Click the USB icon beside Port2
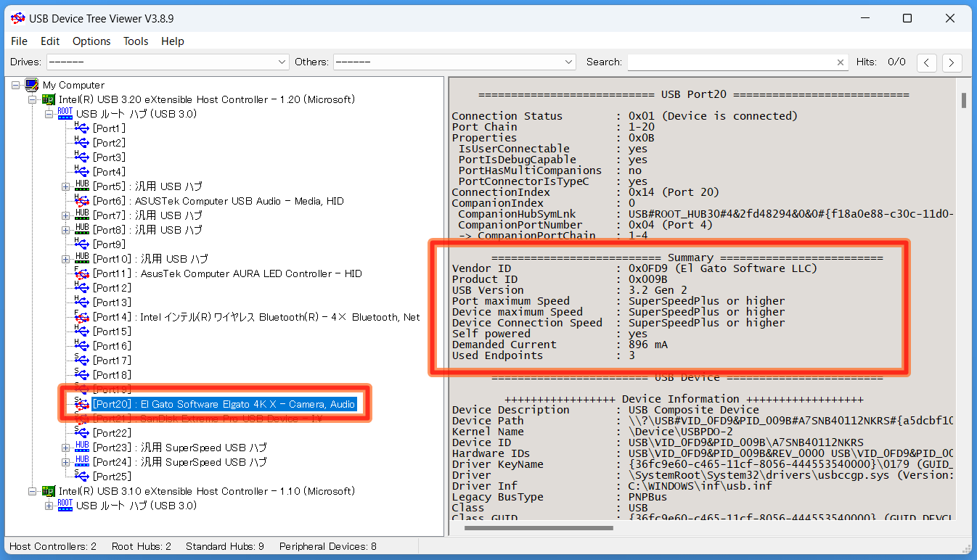The image size is (977, 560). (82, 143)
